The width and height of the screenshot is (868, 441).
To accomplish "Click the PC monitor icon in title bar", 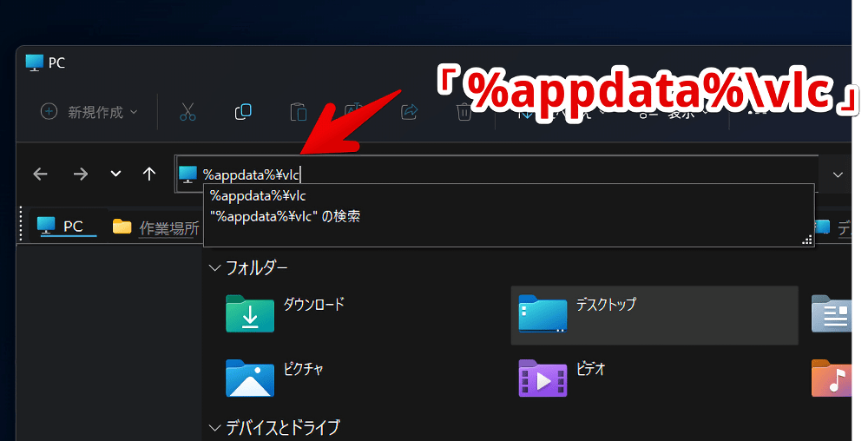I will coord(35,63).
